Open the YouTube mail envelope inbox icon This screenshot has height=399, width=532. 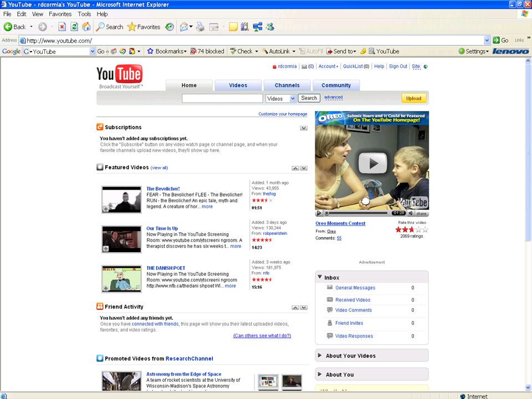point(304,66)
